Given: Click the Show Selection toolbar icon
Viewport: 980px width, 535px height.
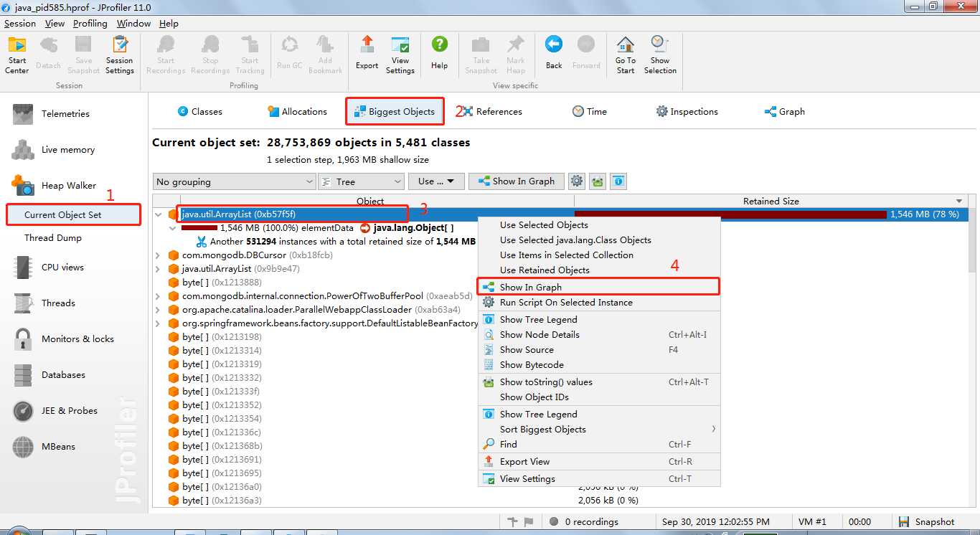Looking at the screenshot, I should 660,55.
